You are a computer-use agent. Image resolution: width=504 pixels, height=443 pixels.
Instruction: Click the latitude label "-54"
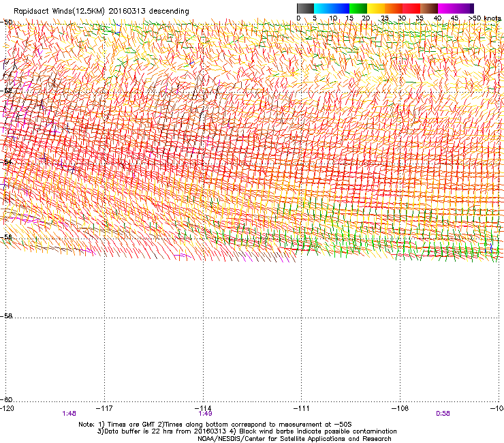[6, 162]
